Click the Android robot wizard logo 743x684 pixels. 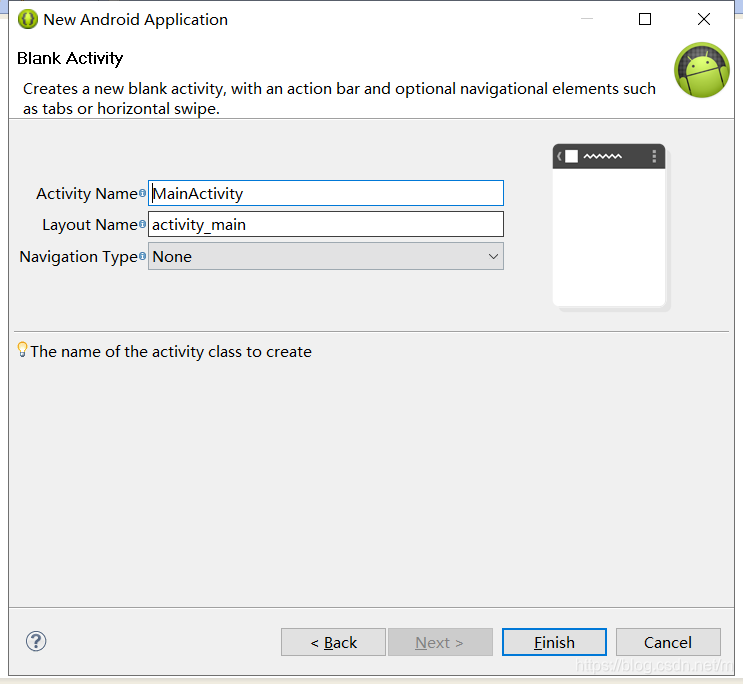[702, 70]
